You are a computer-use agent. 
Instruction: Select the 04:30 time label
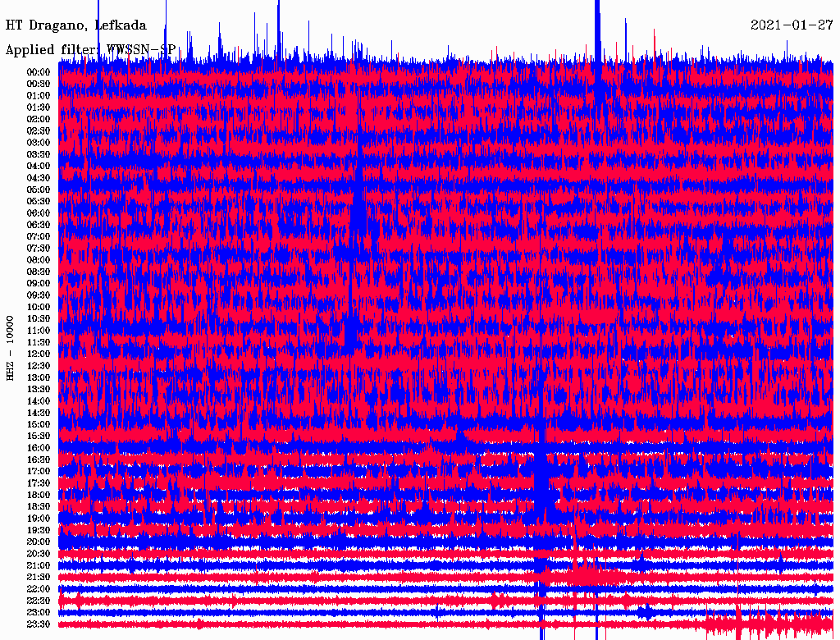pyautogui.click(x=39, y=178)
